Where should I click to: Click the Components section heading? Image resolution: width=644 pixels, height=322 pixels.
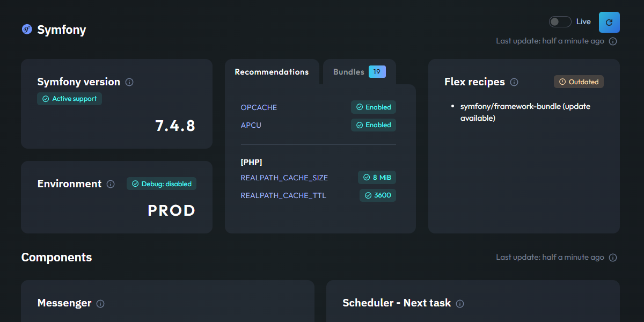(56, 257)
